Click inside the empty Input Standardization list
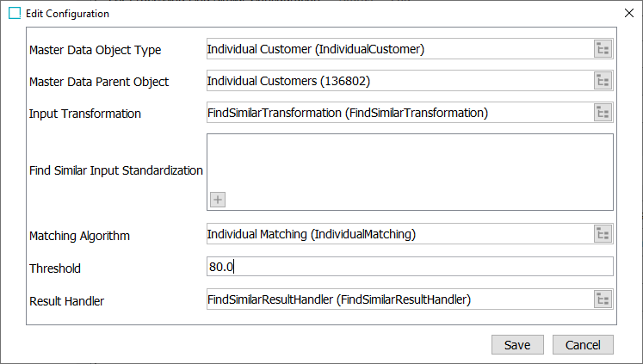The height and width of the screenshot is (364, 643). point(409,163)
